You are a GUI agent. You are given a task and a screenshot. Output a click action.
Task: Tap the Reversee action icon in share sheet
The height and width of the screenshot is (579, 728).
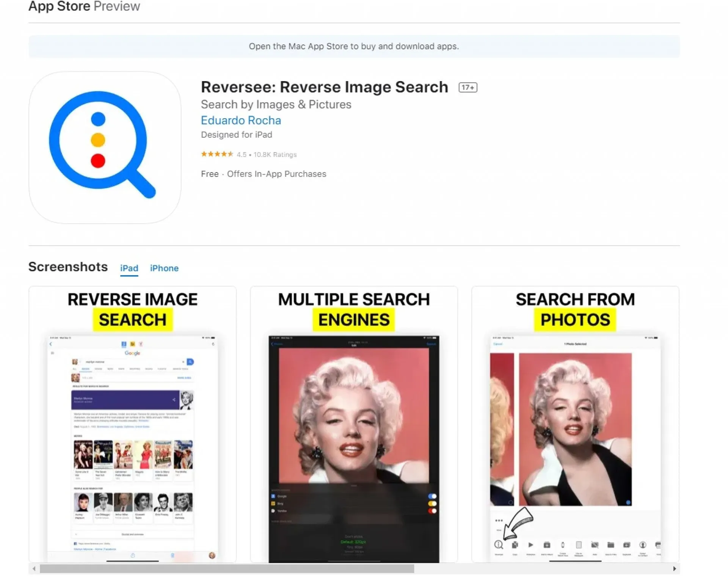[499, 545]
